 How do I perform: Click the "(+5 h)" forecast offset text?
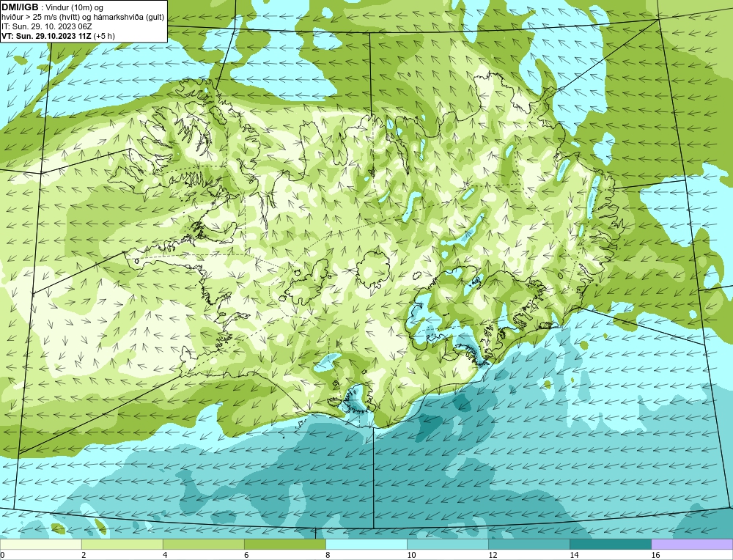click(104, 35)
